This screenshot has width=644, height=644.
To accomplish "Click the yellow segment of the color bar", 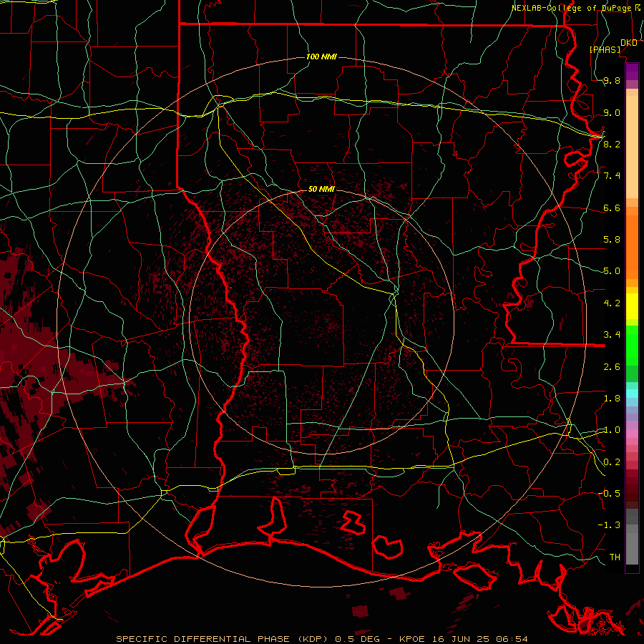I will 632,306.
